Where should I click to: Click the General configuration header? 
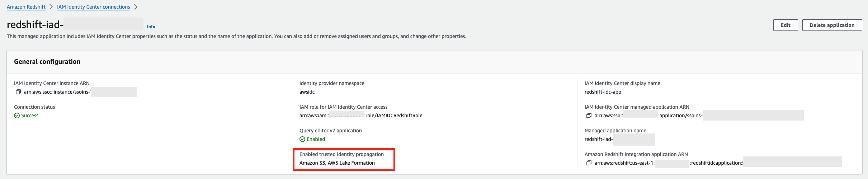tap(47, 62)
